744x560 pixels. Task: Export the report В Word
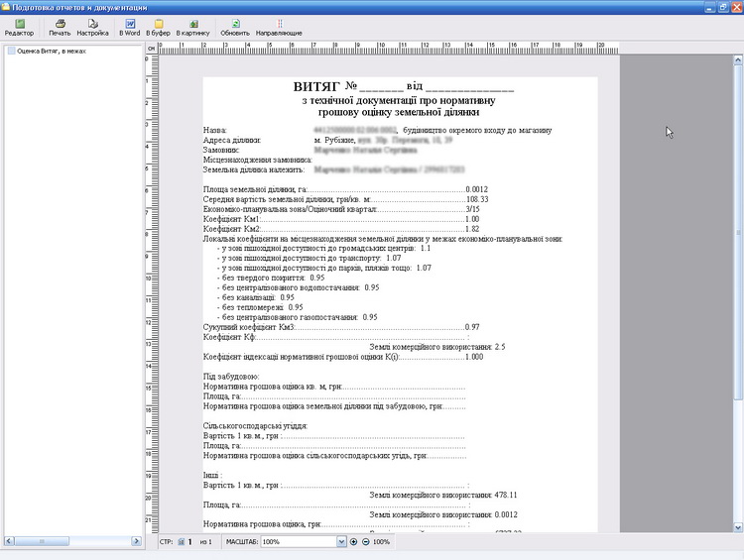click(130, 28)
